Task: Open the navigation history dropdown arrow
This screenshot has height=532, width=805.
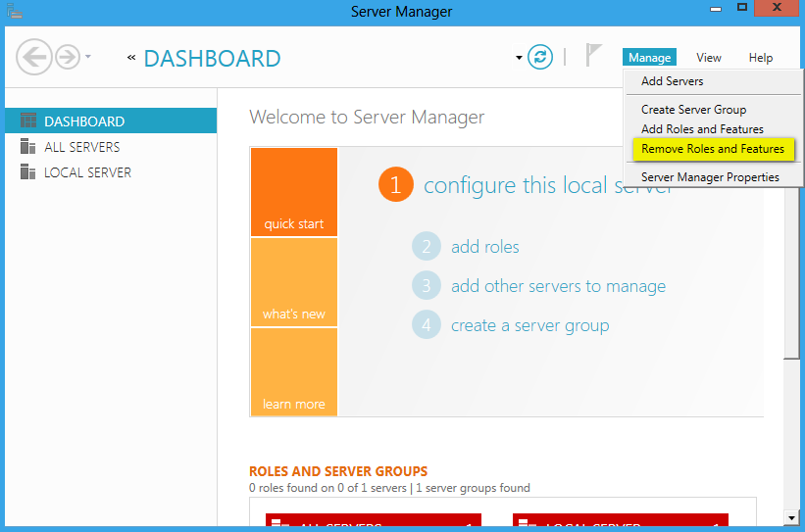Action: 88,57
